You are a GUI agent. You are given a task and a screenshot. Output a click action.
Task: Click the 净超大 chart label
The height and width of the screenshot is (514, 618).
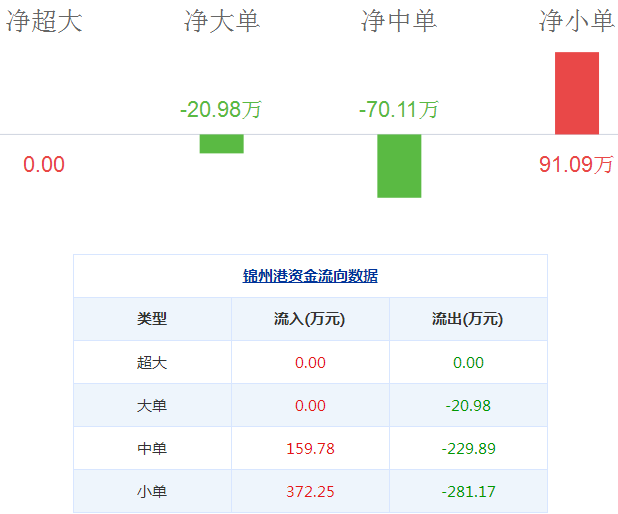point(44,21)
